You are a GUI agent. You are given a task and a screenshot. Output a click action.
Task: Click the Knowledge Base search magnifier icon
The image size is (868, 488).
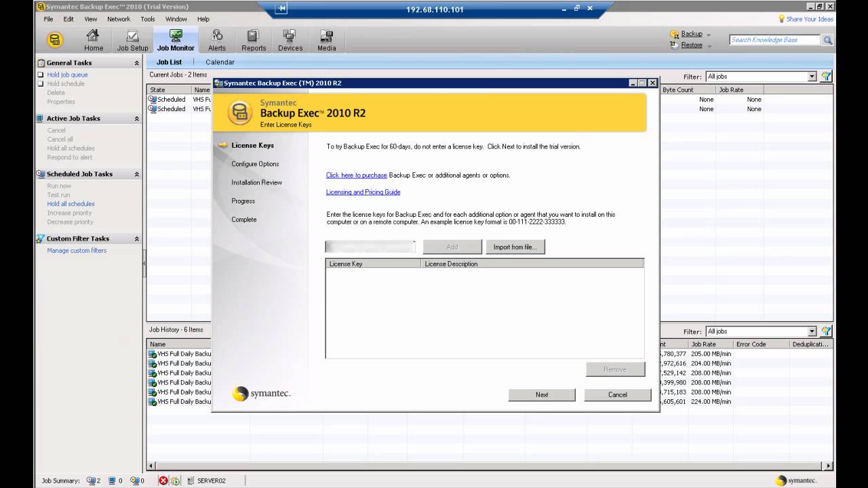tap(827, 40)
